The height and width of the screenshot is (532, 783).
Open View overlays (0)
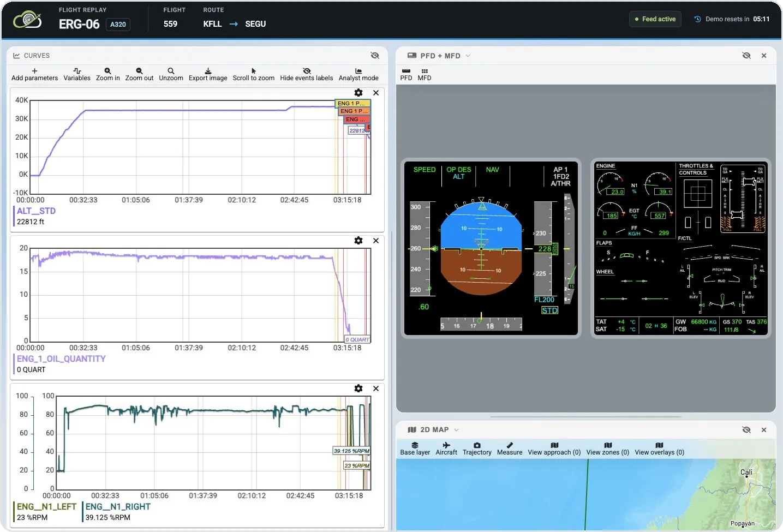659,449
